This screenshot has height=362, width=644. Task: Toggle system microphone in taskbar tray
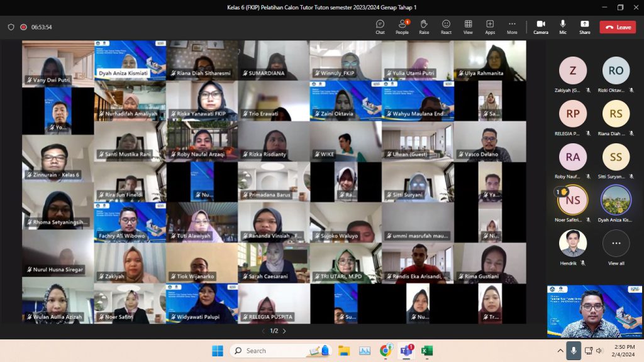point(573,351)
